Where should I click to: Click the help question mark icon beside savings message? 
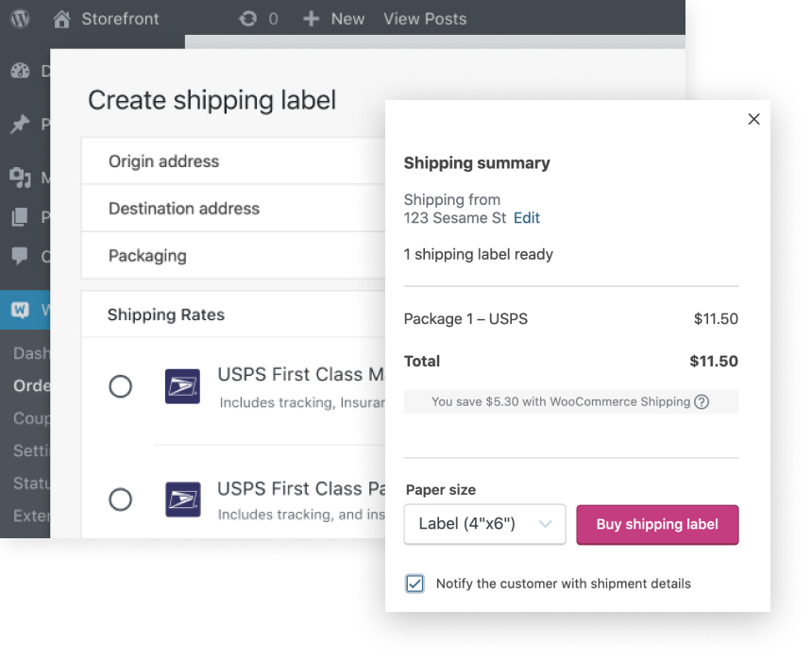point(701,401)
